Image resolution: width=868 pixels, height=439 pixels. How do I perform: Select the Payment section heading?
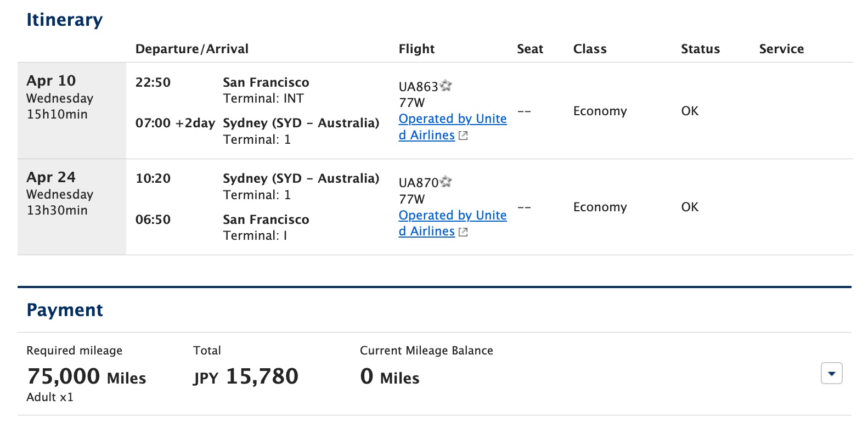click(64, 309)
